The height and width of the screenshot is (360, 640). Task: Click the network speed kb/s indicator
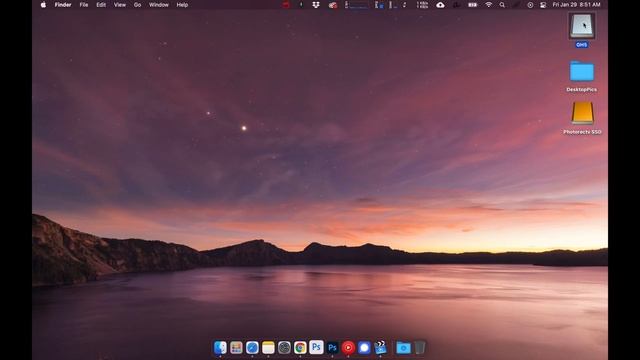[422, 5]
